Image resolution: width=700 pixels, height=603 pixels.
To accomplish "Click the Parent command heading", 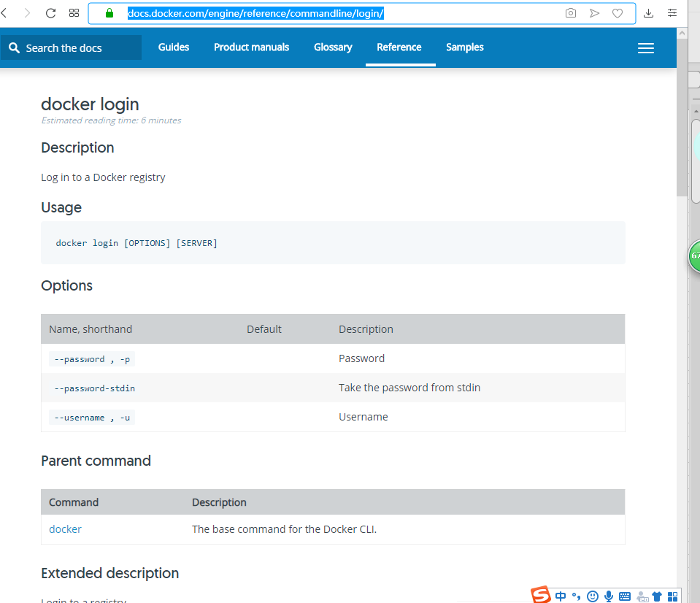I will pos(96,461).
